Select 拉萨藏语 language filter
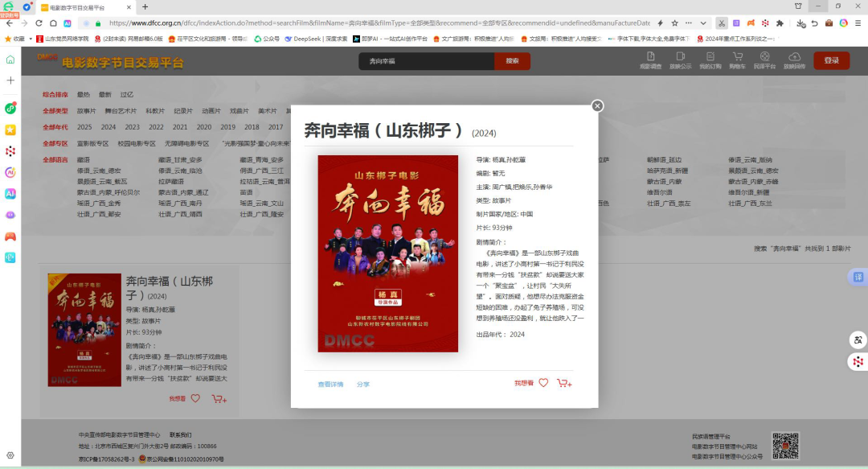 point(171,181)
